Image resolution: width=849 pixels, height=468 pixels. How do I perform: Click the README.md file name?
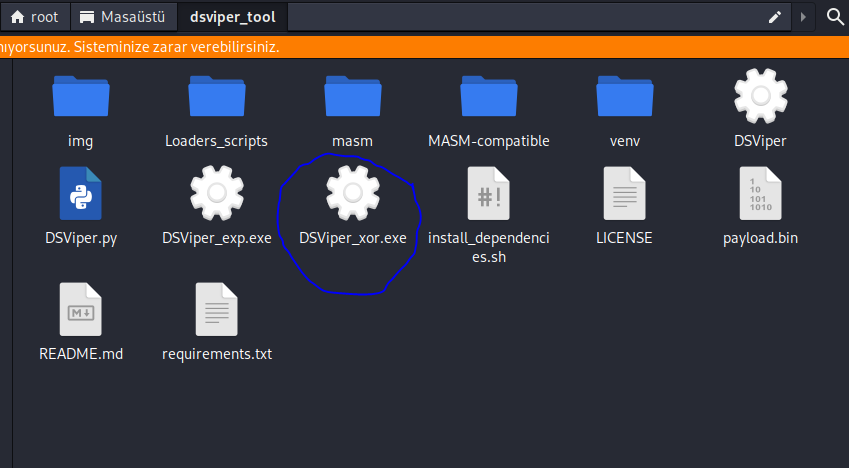click(81, 354)
